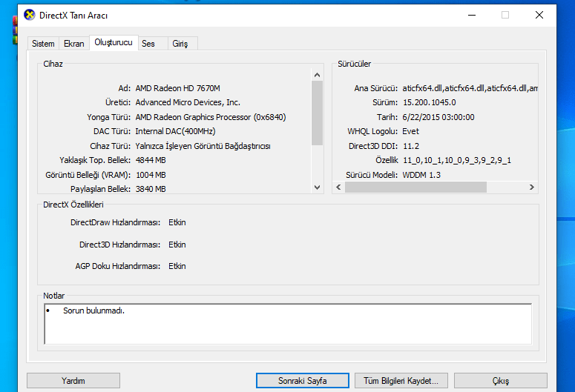Click the note 'Sorun bulunmadı.'
Image resolution: width=575 pixels, height=392 pixels.
[x=94, y=310]
